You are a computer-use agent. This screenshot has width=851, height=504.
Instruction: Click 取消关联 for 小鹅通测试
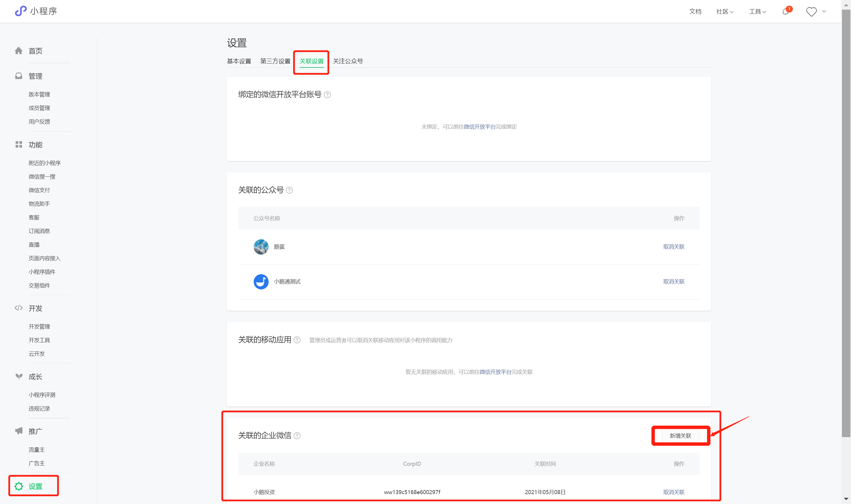(674, 281)
